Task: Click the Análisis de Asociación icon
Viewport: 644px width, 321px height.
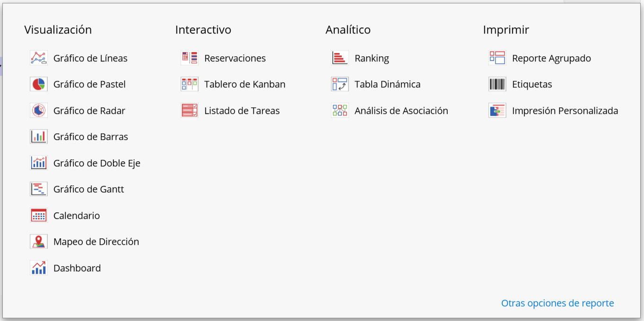Action: click(x=340, y=111)
